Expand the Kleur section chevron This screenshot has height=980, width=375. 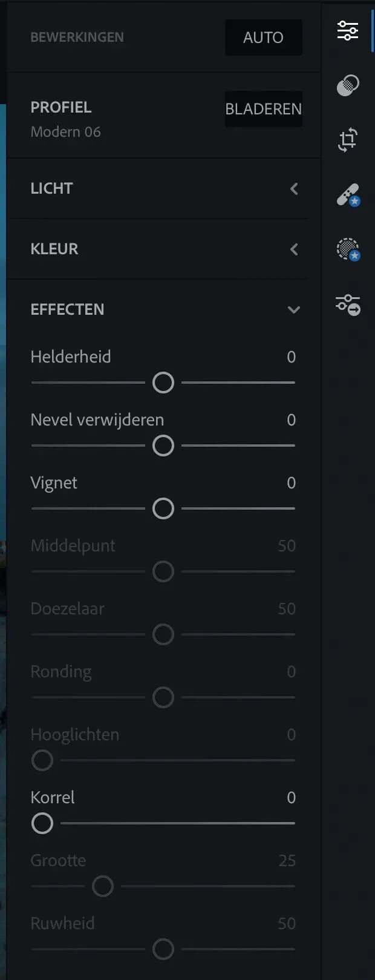(x=294, y=249)
